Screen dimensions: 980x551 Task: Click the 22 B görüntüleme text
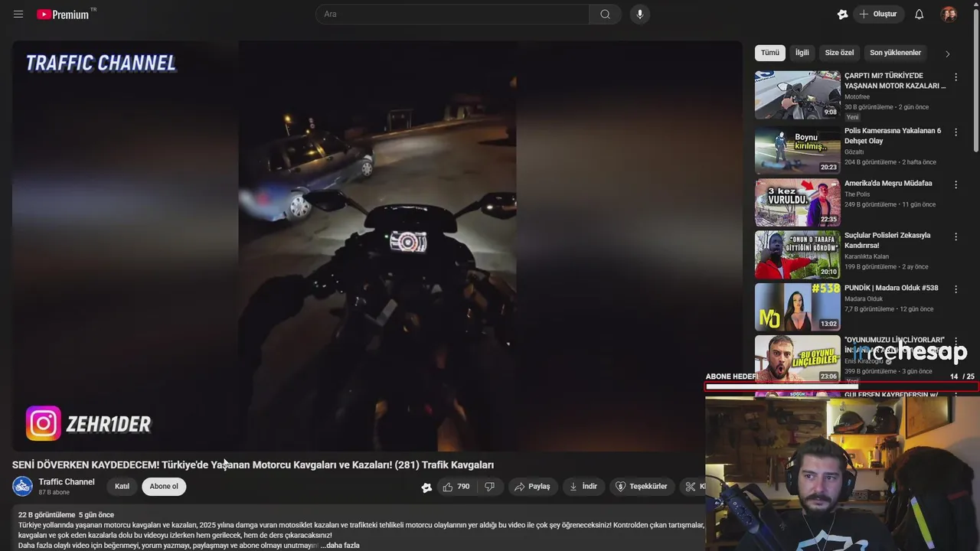47,515
